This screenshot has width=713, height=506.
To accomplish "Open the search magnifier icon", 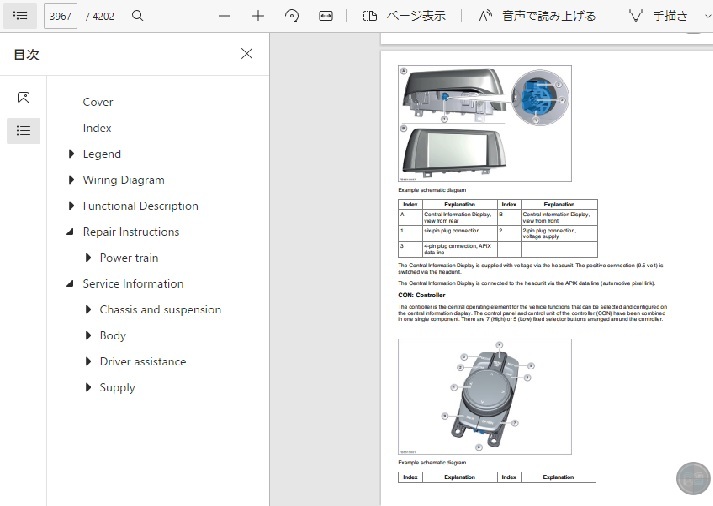I will 137,16.
